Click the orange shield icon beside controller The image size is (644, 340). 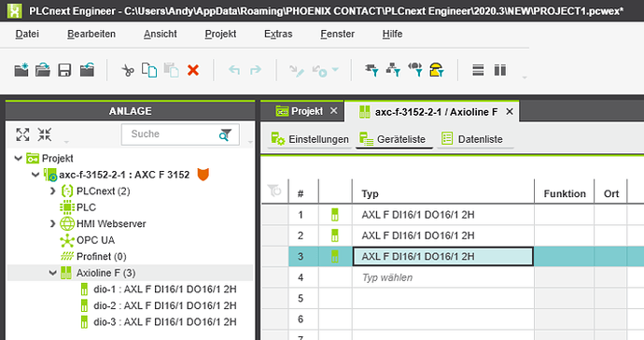click(x=203, y=175)
